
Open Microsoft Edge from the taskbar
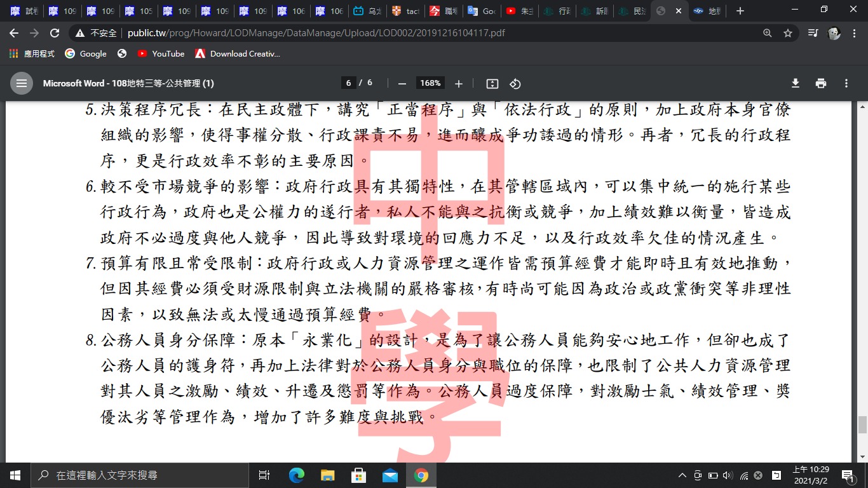tap(297, 475)
